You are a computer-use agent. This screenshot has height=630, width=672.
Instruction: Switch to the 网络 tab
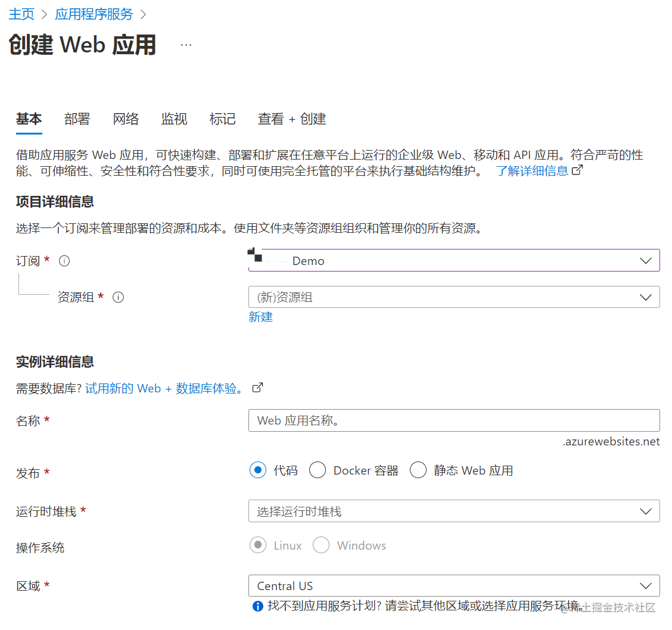point(126,118)
